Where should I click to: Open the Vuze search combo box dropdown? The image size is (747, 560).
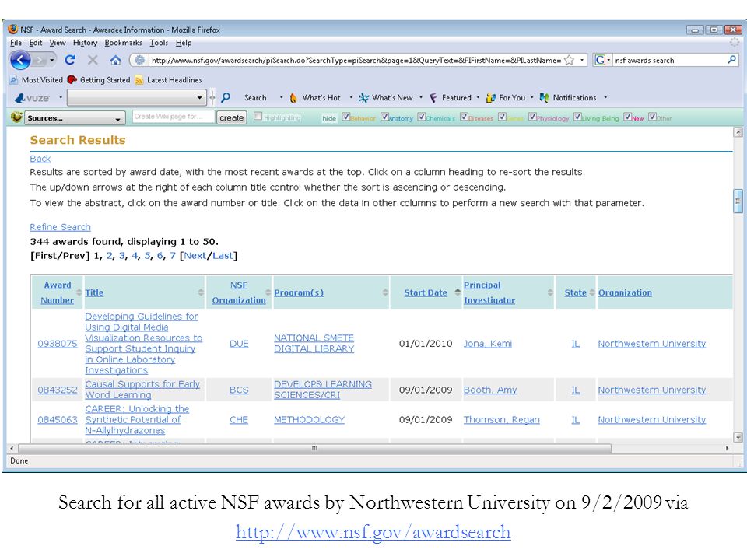[200, 98]
